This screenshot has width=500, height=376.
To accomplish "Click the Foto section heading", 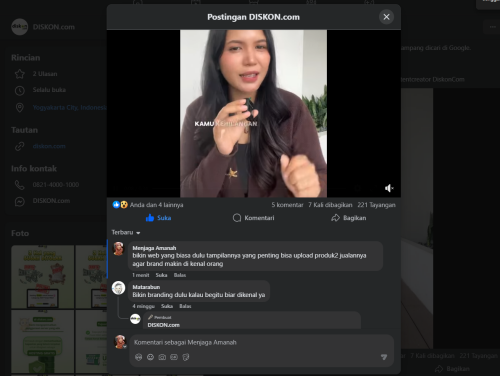I will (x=20, y=233).
